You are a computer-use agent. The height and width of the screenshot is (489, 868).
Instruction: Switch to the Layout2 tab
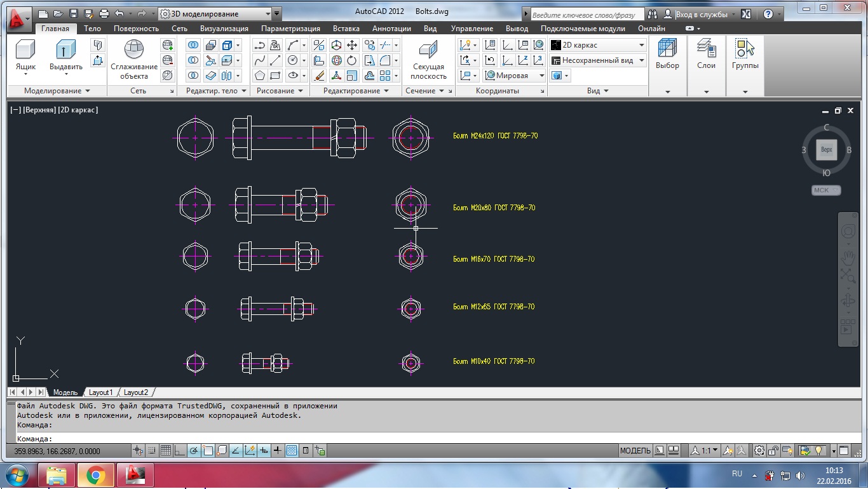(136, 392)
